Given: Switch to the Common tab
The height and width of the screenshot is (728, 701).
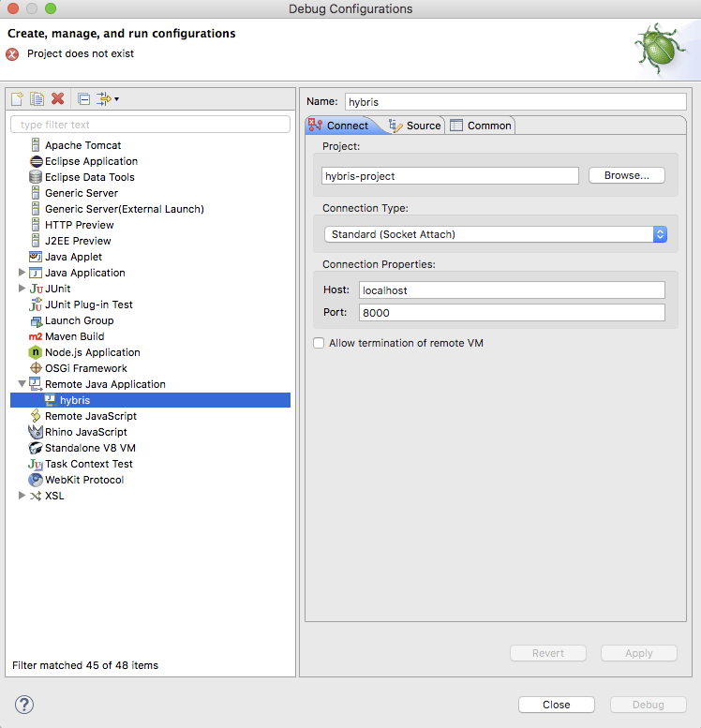Looking at the screenshot, I should (481, 126).
